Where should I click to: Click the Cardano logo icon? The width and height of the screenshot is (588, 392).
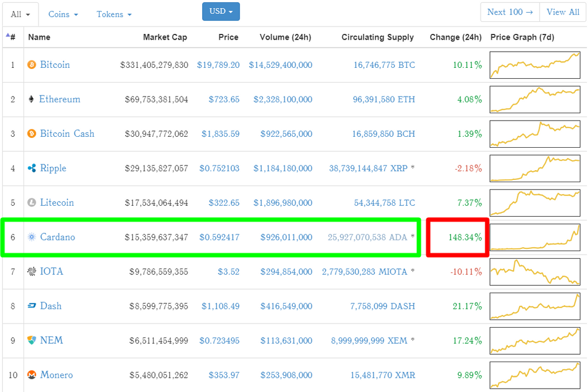tap(32, 237)
